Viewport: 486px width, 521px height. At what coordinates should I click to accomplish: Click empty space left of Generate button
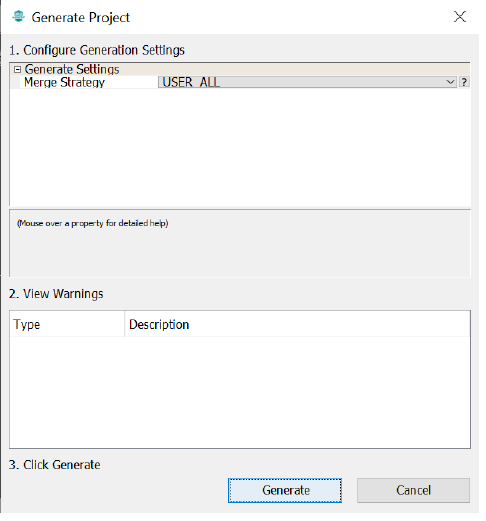[x=117, y=490]
